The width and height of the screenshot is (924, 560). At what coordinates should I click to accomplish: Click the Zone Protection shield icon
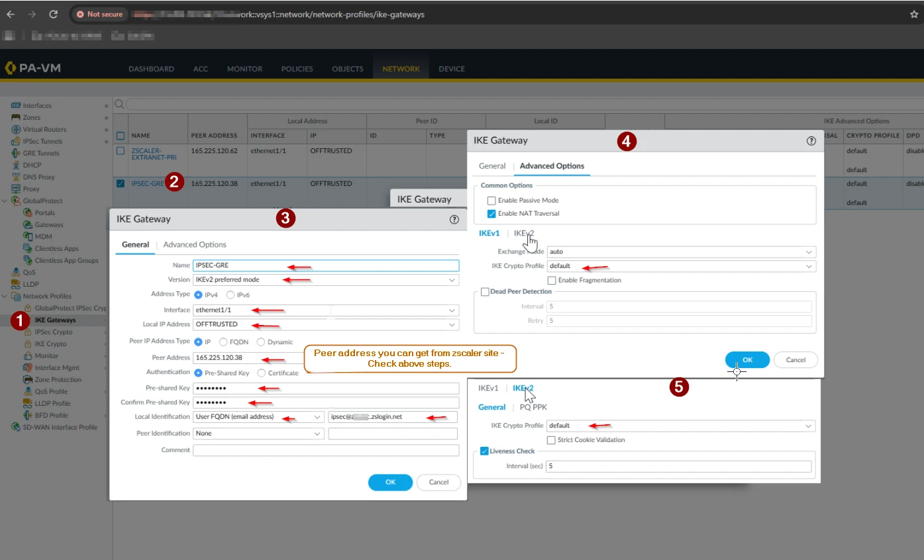click(x=28, y=380)
